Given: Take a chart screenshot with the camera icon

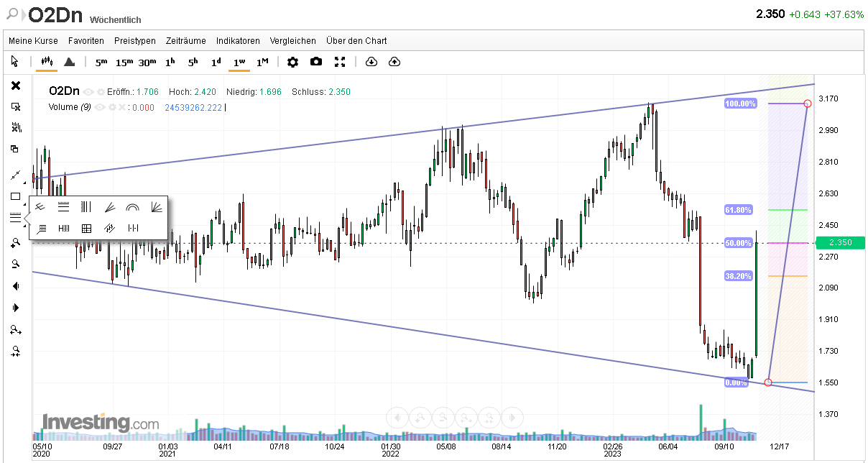Looking at the screenshot, I should point(316,62).
